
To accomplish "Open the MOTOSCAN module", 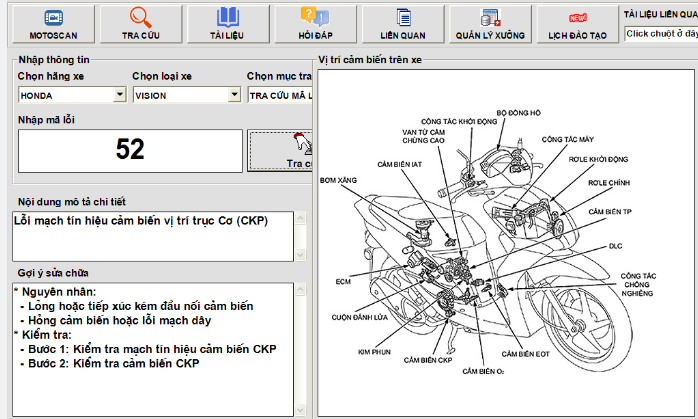I will (53, 24).
